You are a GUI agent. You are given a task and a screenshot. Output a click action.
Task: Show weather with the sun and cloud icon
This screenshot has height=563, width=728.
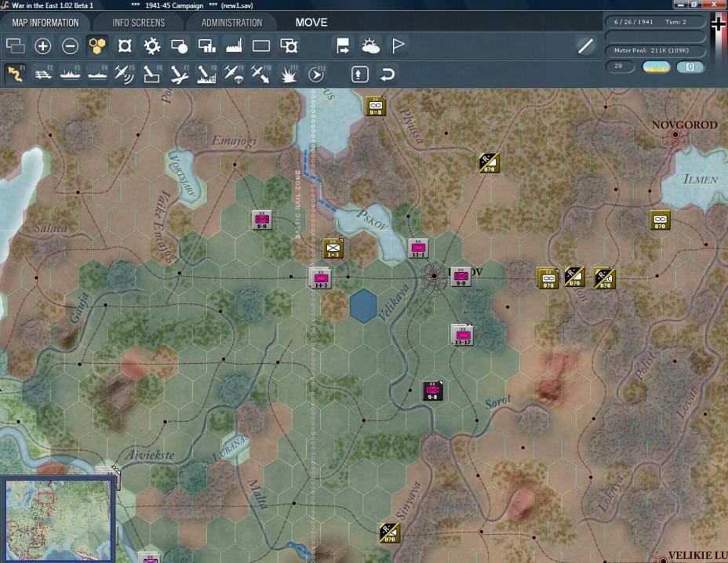click(x=370, y=46)
